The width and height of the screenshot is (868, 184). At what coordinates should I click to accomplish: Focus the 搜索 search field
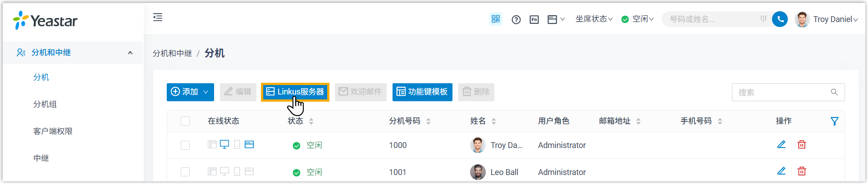click(x=782, y=92)
